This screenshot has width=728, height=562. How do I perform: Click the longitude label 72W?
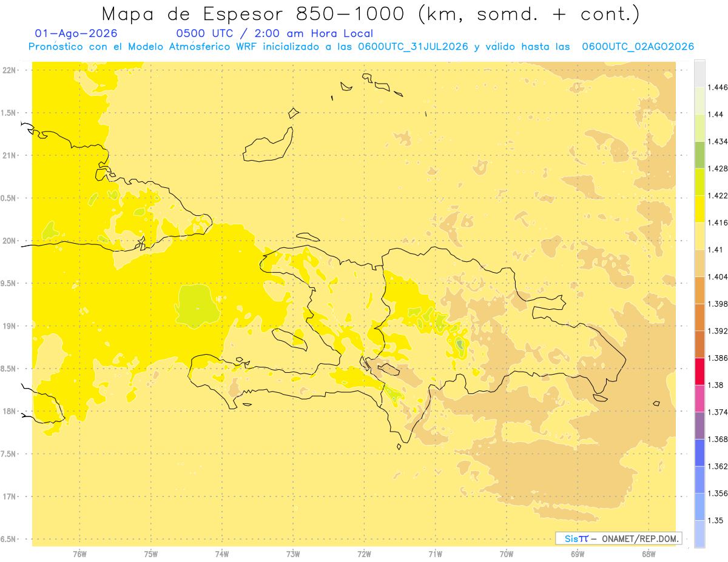364,554
